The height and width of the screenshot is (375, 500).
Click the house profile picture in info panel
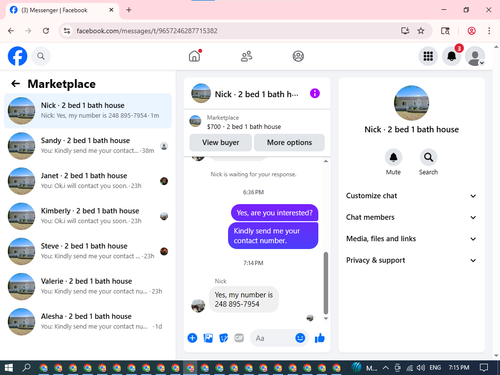[x=411, y=103]
